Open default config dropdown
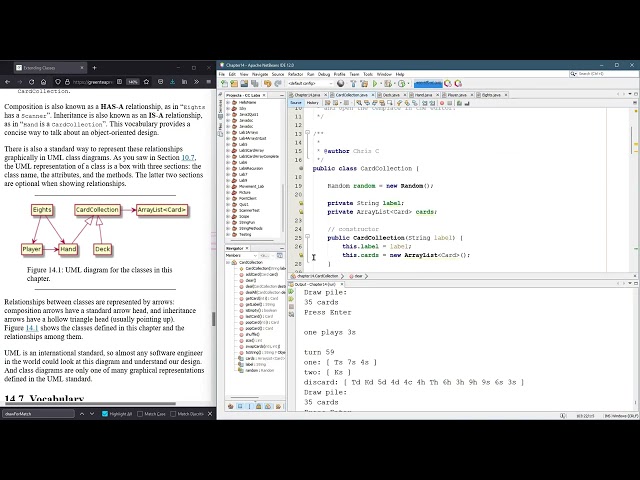Image resolution: width=640 pixels, height=480 pixels. pos(310,83)
